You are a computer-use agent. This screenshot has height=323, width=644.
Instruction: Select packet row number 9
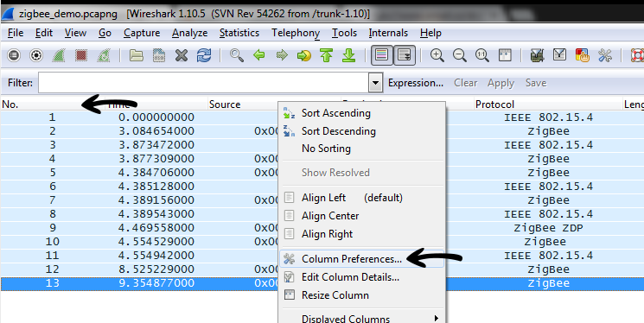[x=322, y=228]
